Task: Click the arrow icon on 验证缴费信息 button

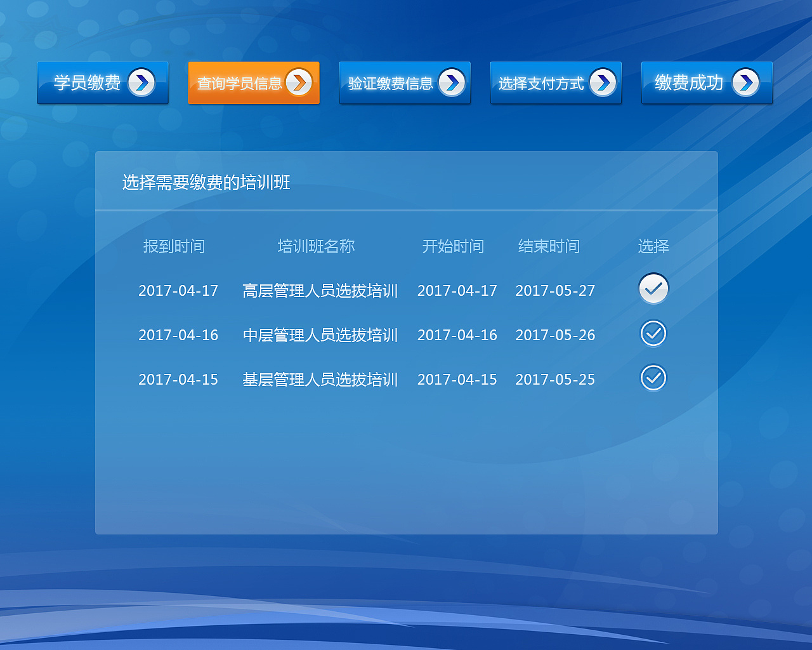Action: pos(452,83)
